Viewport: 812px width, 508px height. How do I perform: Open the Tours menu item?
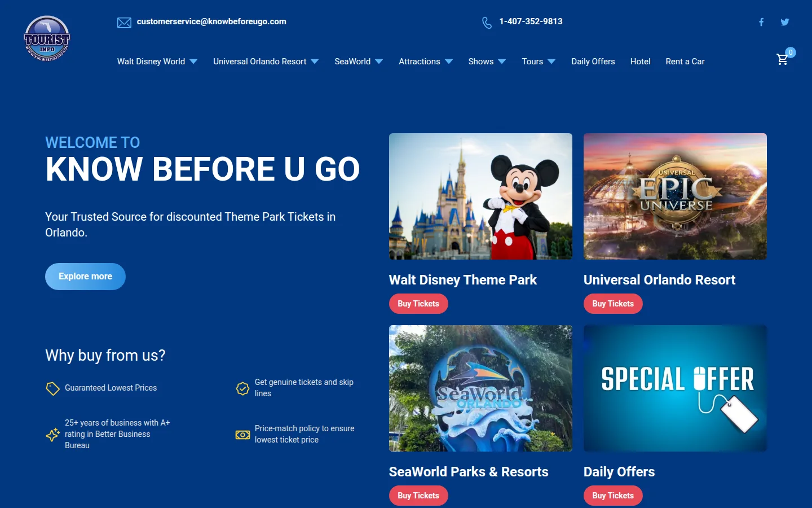click(x=532, y=62)
